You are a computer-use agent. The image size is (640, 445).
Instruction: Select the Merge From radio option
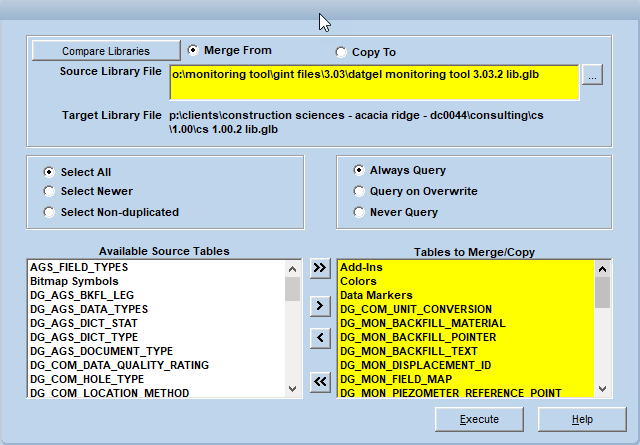(x=193, y=50)
